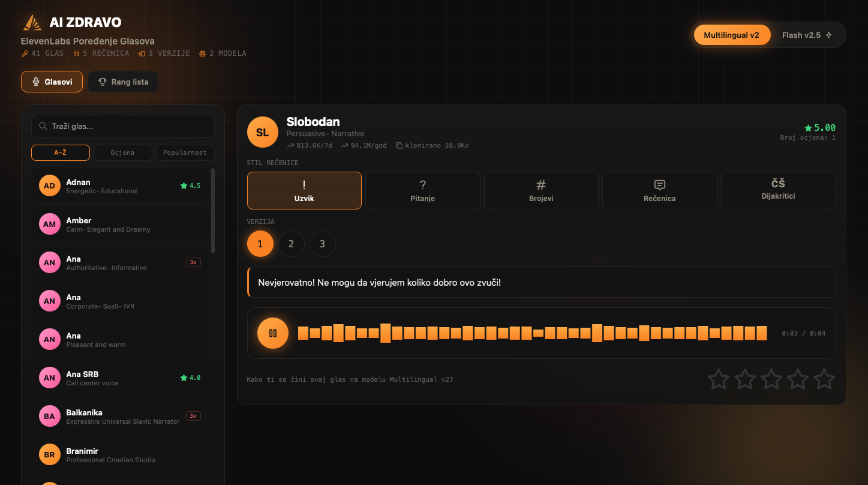The width and height of the screenshot is (868, 485).
Task: Select the BR avatar for Branimir
Action: click(x=49, y=454)
